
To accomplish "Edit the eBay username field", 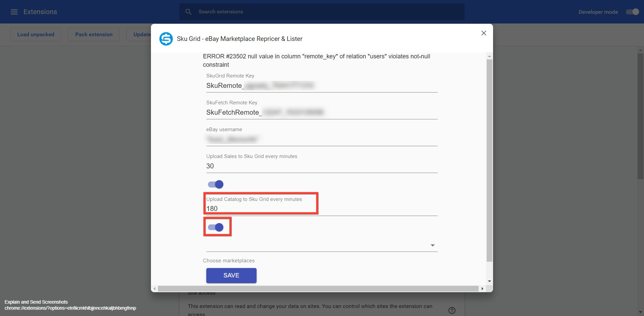I will [322, 139].
